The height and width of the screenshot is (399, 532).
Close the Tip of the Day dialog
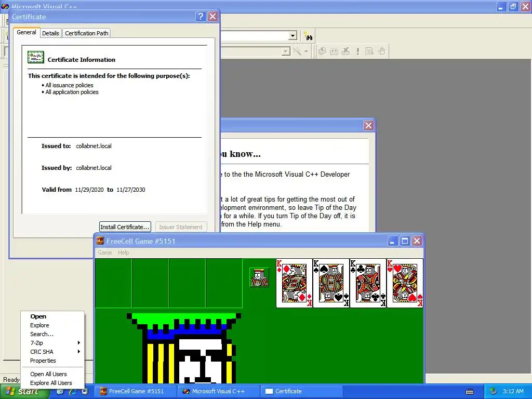click(x=368, y=126)
